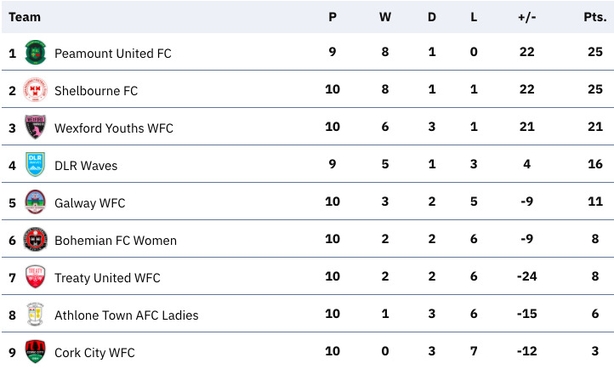Click the Peamount United FC crest
This screenshot has width=614, height=369.
click(35, 52)
